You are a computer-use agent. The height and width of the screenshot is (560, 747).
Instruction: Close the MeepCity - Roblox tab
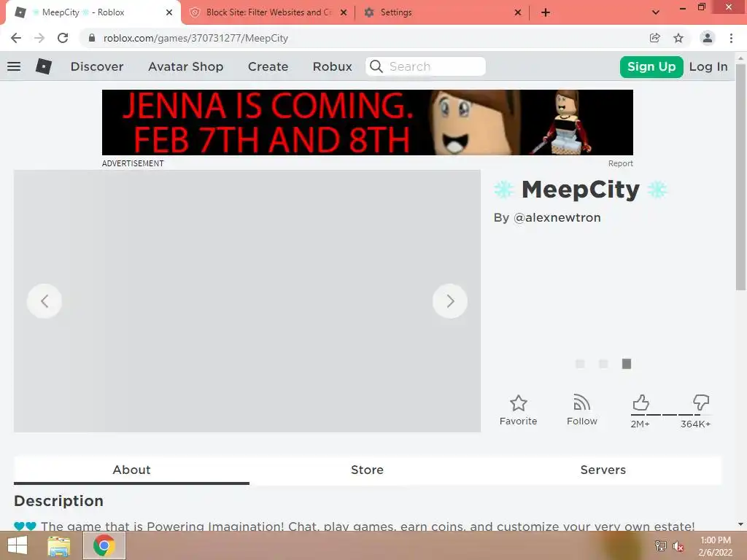click(x=169, y=12)
